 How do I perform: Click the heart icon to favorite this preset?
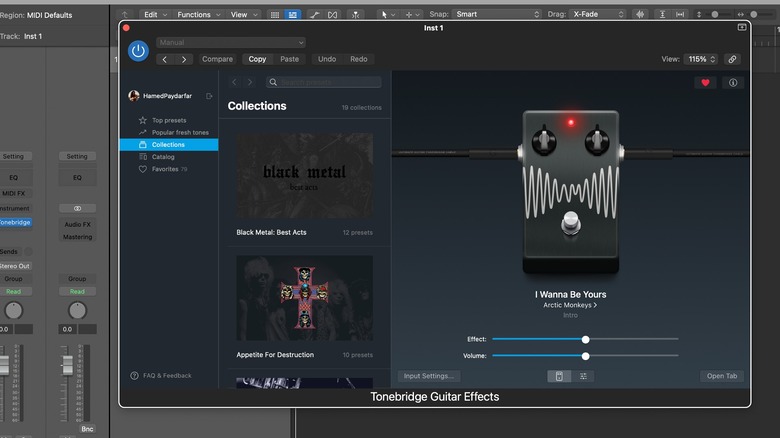[x=705, y=83]
